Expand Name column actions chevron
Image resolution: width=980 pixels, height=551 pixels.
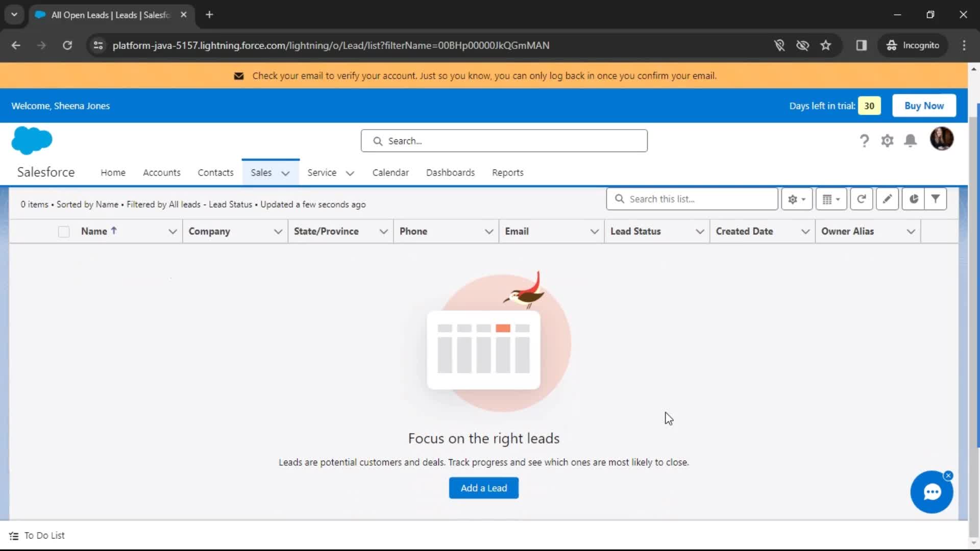[x=173, y=232]
